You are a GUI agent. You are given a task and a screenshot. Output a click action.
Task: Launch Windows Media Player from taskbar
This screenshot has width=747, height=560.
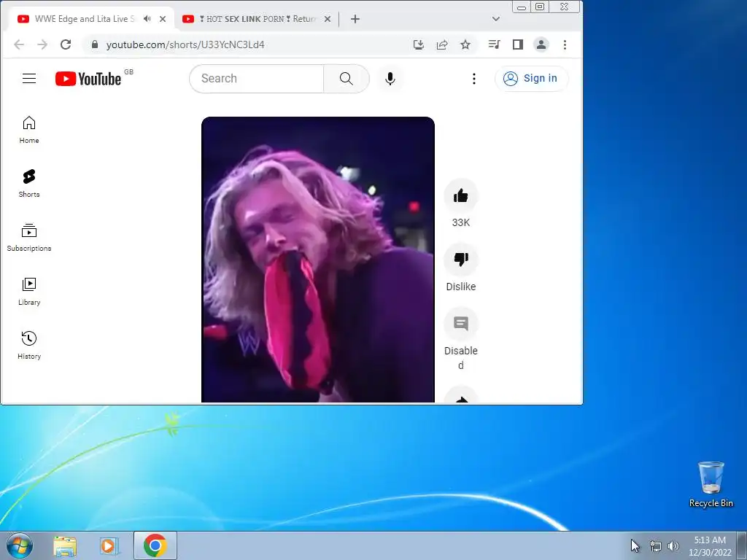tap(109, 545)
